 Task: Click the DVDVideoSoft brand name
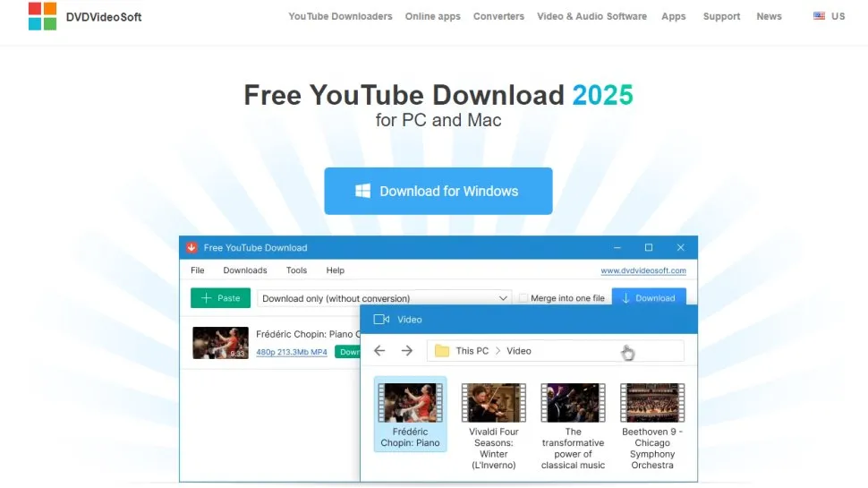tap(104, 17)
